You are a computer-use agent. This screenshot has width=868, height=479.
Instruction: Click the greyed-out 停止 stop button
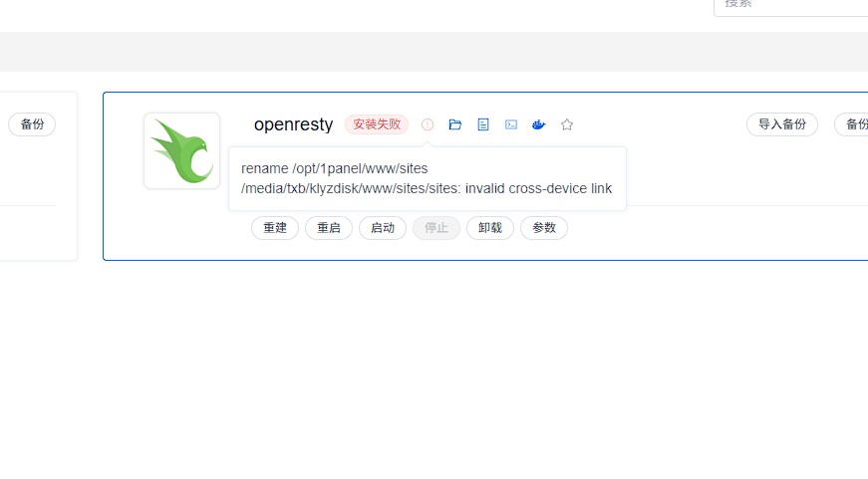[x=436, y=228]
